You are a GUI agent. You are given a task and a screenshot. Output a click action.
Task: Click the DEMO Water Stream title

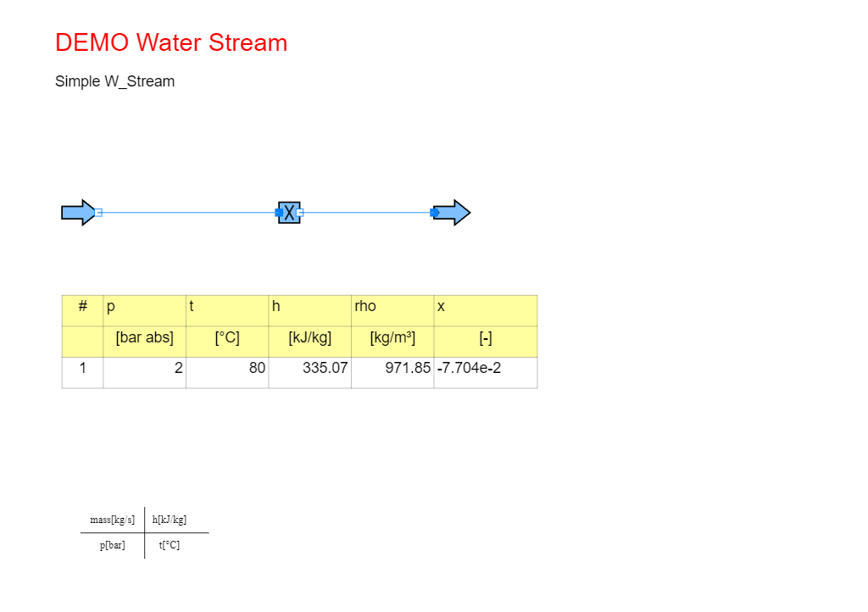tap(171, 42)
